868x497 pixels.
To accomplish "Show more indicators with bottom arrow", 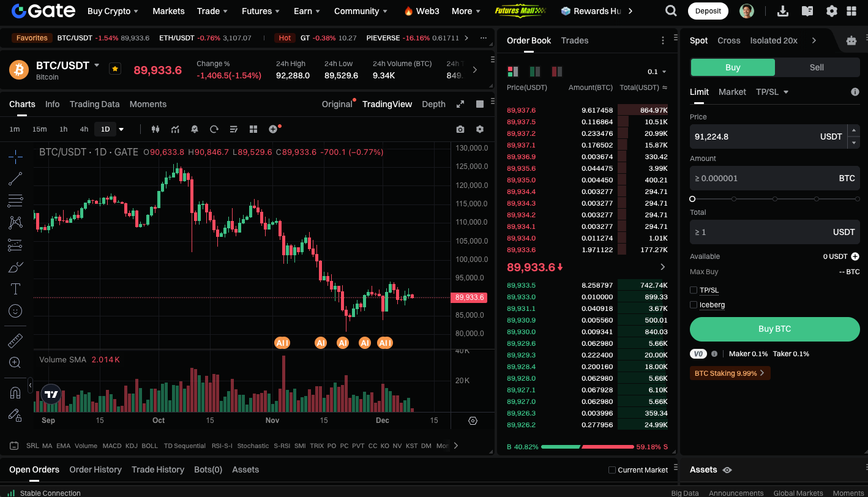I will click(455, 446).
